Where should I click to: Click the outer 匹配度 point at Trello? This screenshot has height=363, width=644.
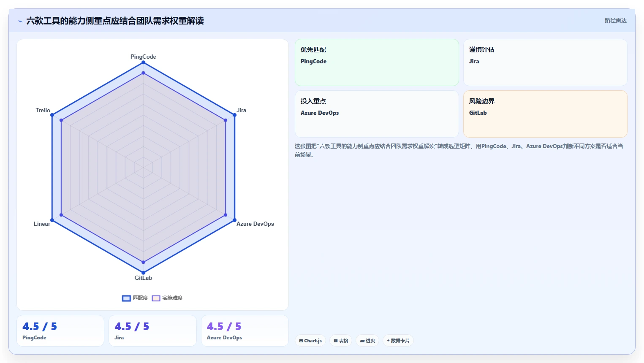(52, 115)
